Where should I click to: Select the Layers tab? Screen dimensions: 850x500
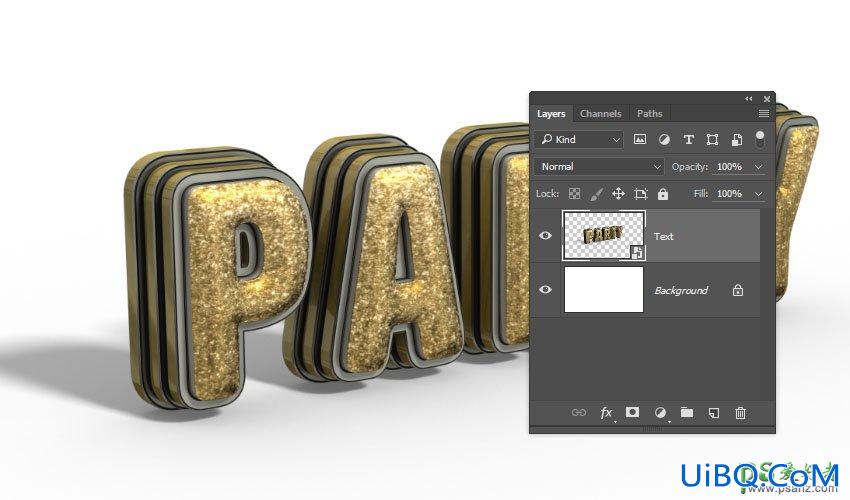coord(551,113)
